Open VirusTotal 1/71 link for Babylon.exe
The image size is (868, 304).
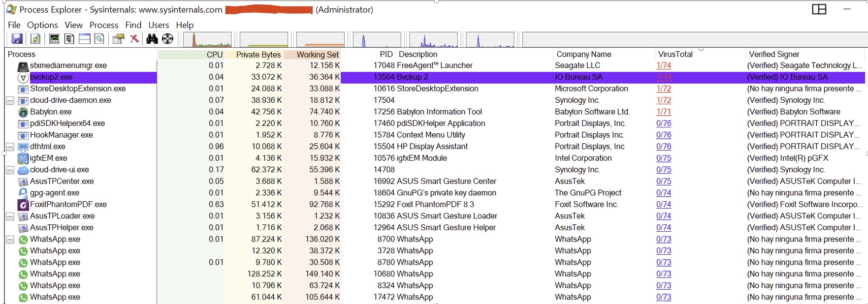coord(664,112)
